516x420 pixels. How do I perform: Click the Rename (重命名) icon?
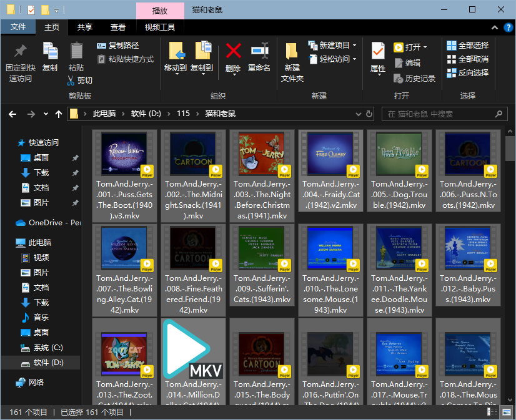tap(259, 51)
